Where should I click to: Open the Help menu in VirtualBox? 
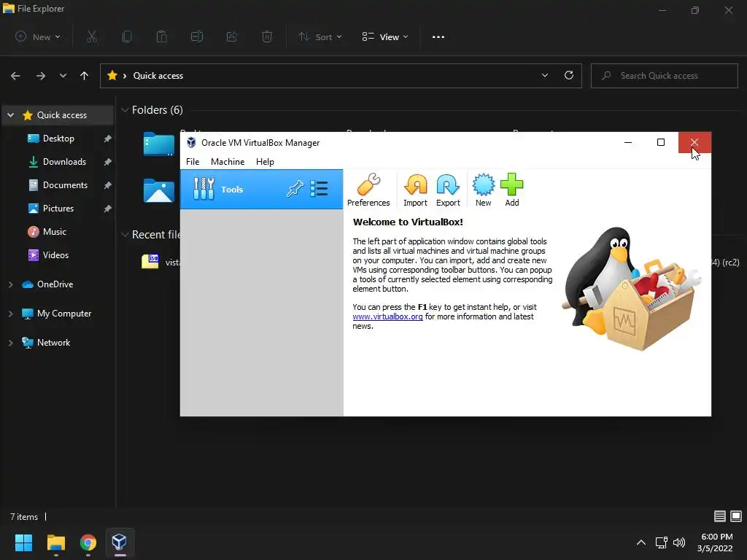[265, 162]
